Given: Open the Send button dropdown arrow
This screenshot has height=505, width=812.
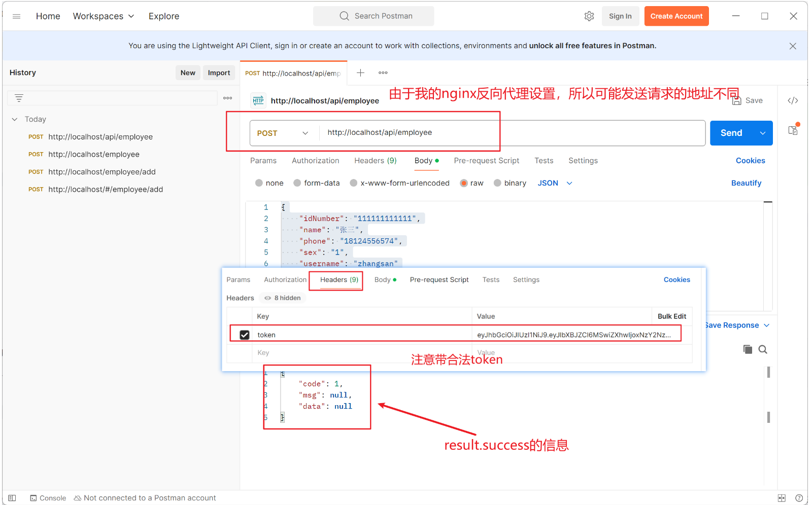Looking at the screenshot, I should pos(763,133).
